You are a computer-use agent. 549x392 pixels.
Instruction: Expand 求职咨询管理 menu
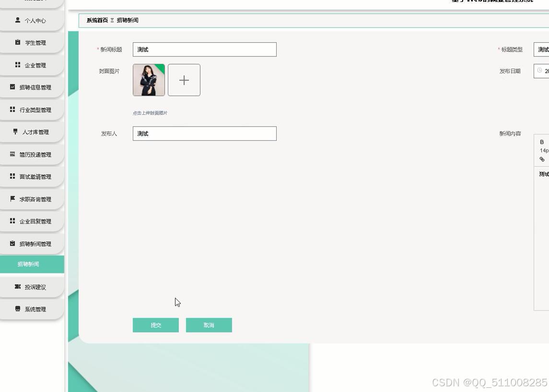click(x=32, y=199)
